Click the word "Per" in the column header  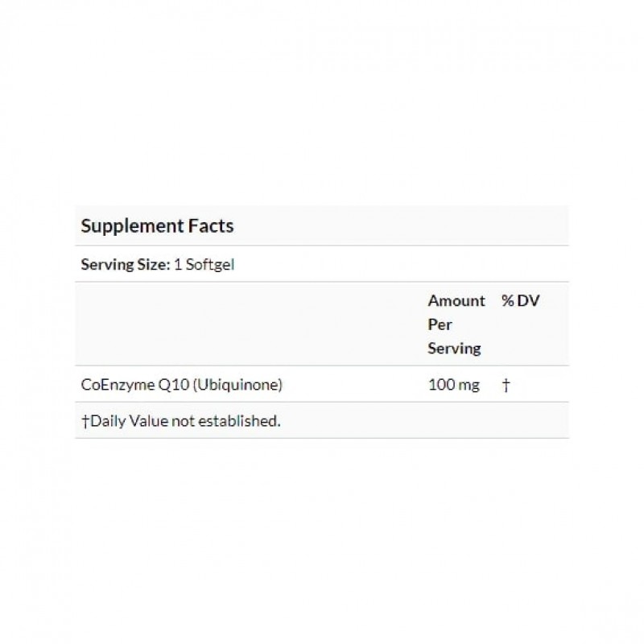tap(440, 324)
